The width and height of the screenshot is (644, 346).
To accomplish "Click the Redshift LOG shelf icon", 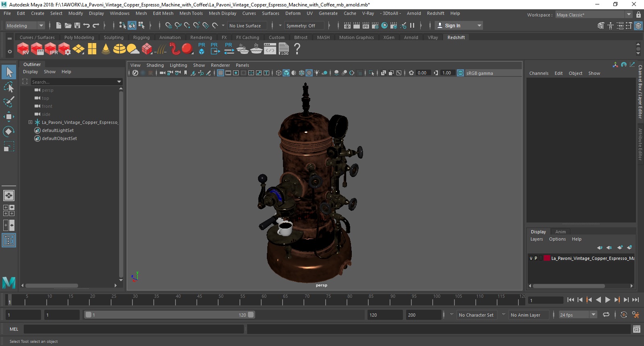I will click(x=284, y=49).
